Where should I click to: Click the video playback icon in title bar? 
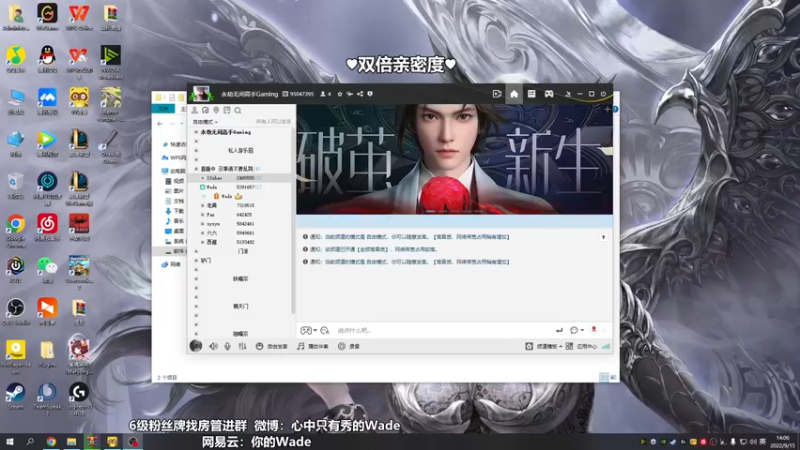pyautogui.click(x=496, y=94)
